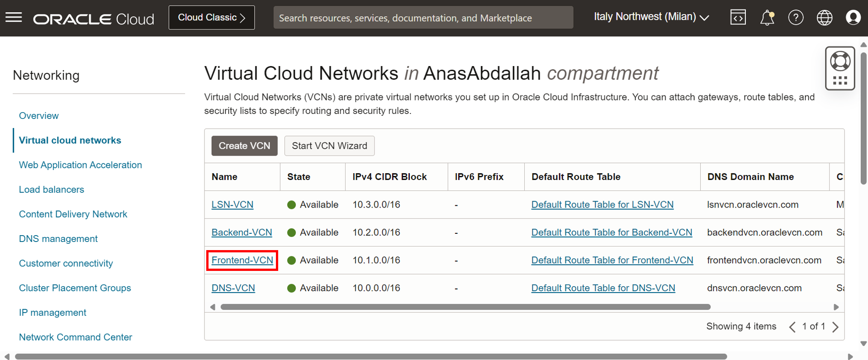
Task: Go to previous page of results
Action: click(x=792, y=327)
